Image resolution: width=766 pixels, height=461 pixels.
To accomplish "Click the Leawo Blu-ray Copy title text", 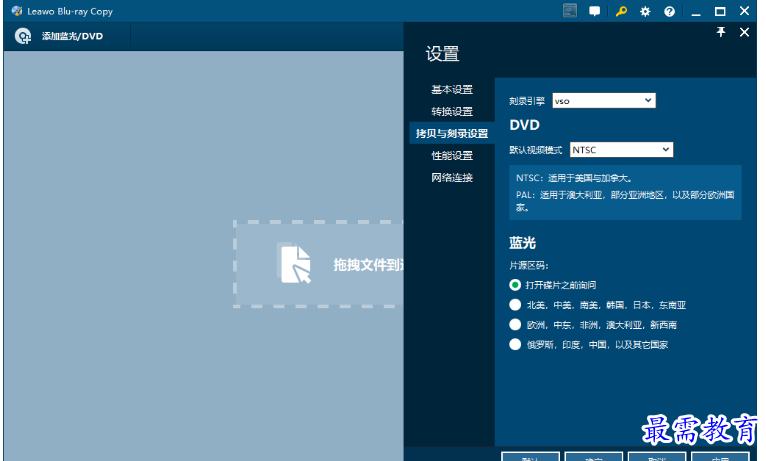I will pos(70,11).
